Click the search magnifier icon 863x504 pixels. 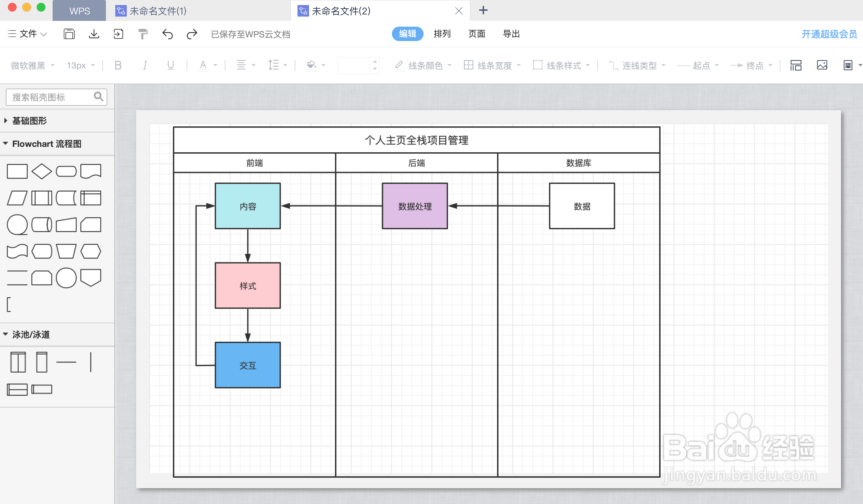coord(99,96)
